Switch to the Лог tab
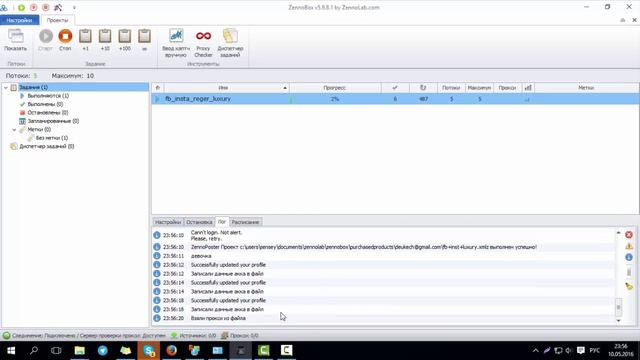 [x=222, y=222]
